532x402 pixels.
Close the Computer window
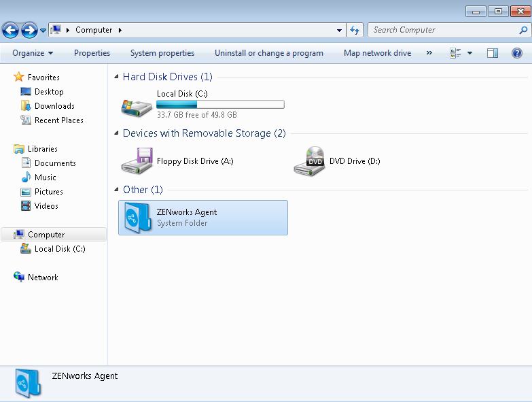coord(520,12)
